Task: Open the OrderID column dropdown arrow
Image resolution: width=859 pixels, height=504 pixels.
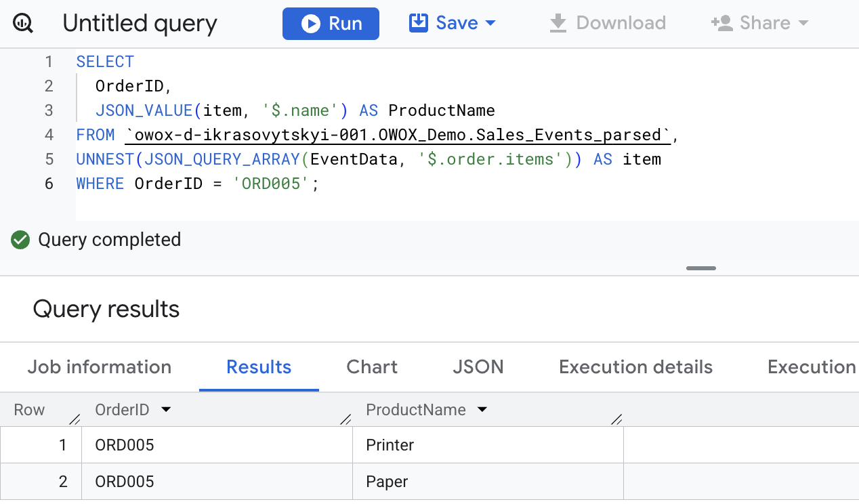Action: [165, 410]
